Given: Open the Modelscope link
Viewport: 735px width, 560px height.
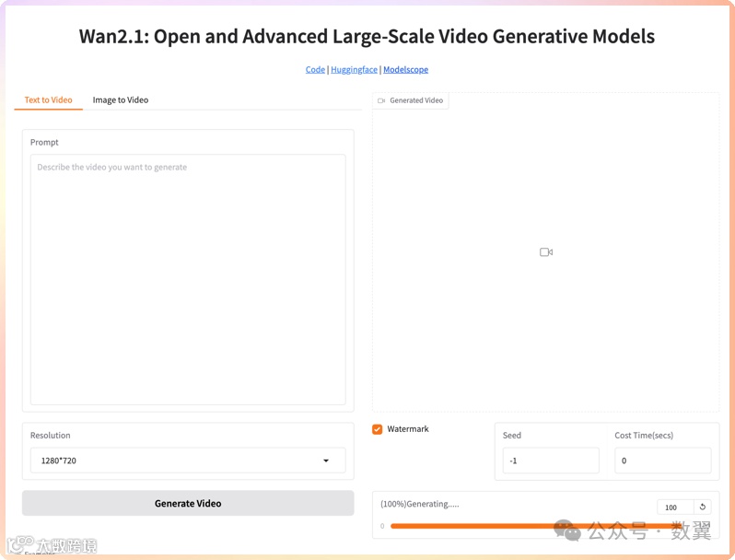Looking at the screenshot, I should [405, 69].
